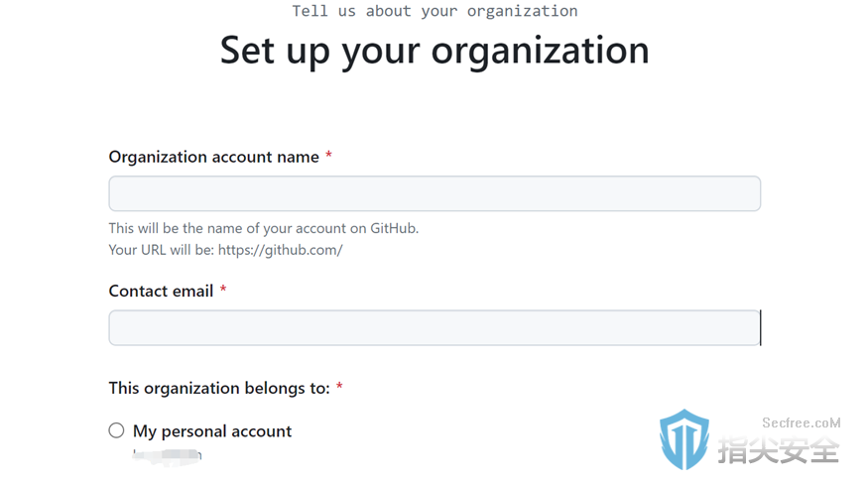Click the 指尖安全 watermark text
Image resolution: width=868 pixels, height=483 pixels.
click(779, 449)
